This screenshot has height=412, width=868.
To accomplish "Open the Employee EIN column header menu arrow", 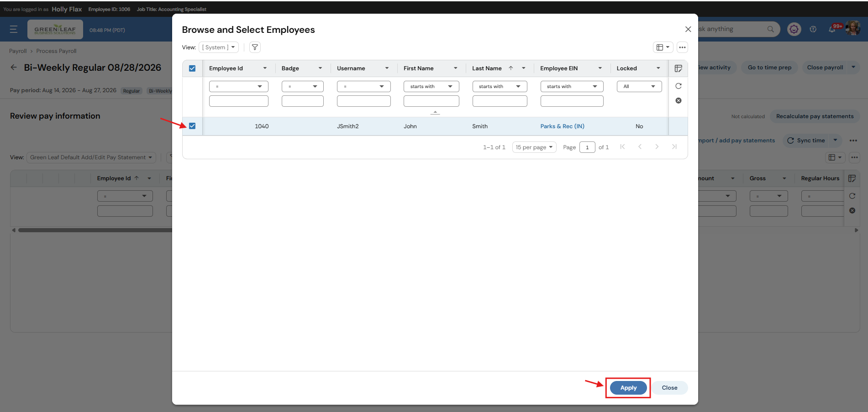I will click(600, 68).
